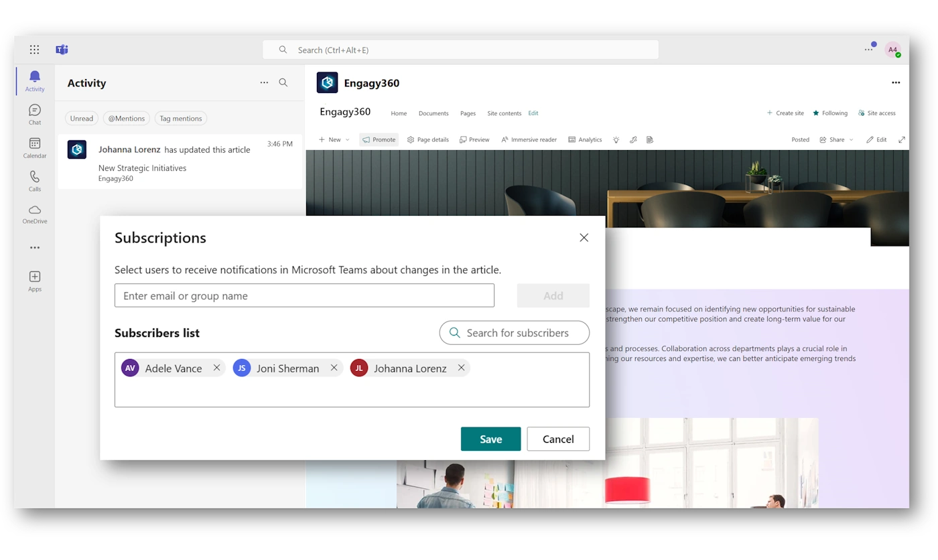Toggle the @Mentions filter chip
The height and width of the screenshot is (560, 938).
(x=127, y=119)
